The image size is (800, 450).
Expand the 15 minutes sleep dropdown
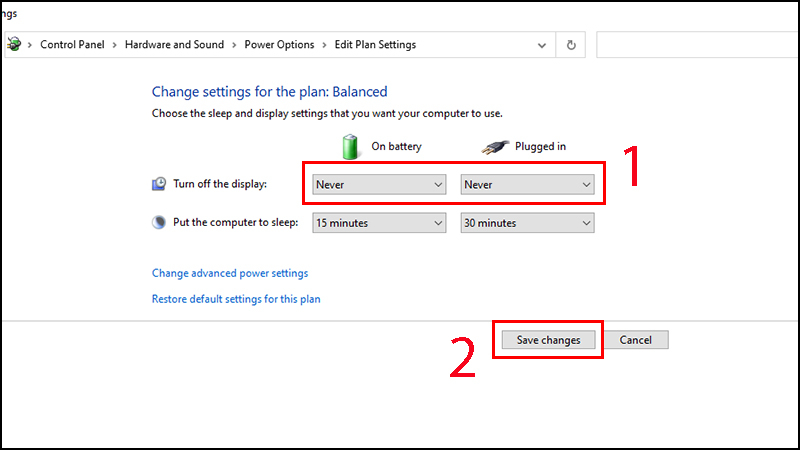(379, 223)
